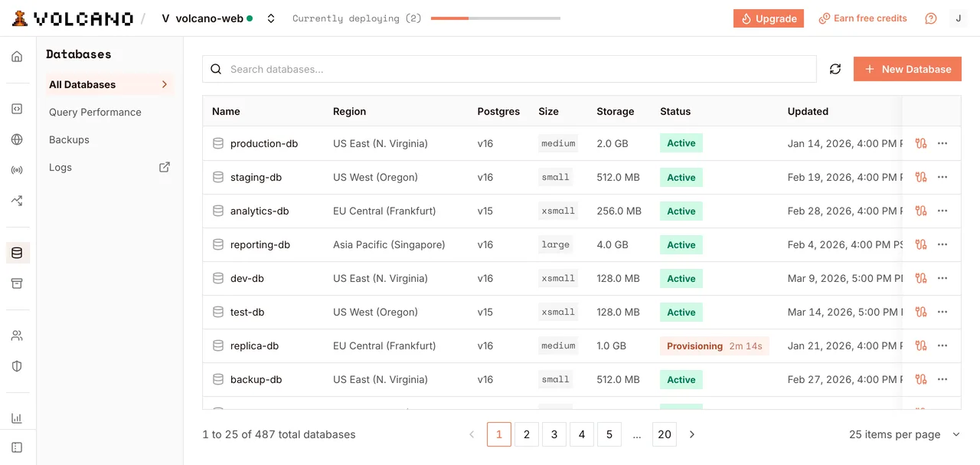980x465 pixels.
Task: Open more options for production-db
Action: click(x=942, y=143)
